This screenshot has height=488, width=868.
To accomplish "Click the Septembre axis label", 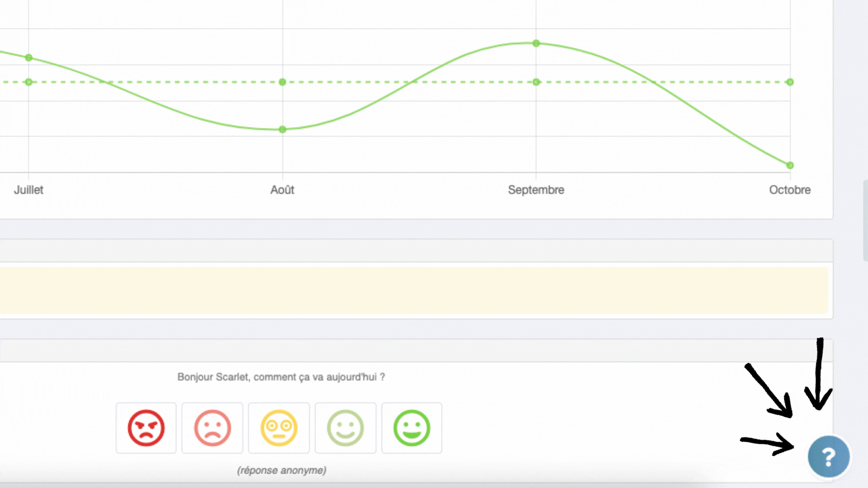I will 536,190.
